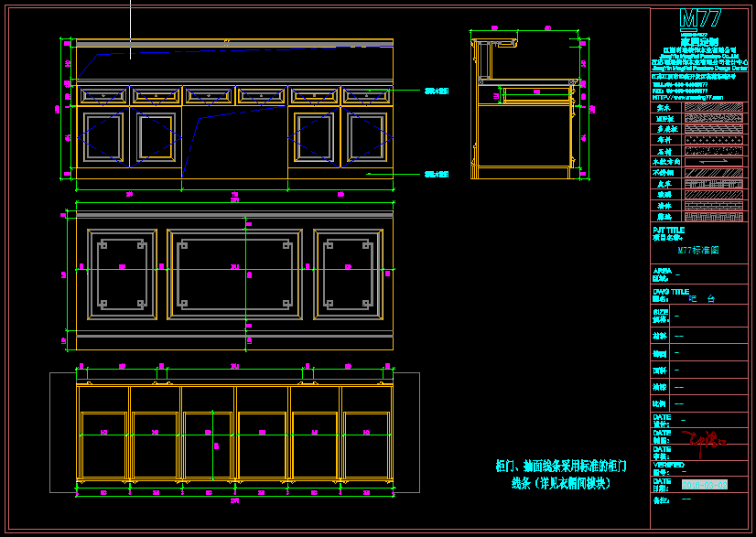This screenshot has height=537, width=756.
Task: Select note line "柜门、抽面线条采用标准的柜门"
Action: [561, 466]
